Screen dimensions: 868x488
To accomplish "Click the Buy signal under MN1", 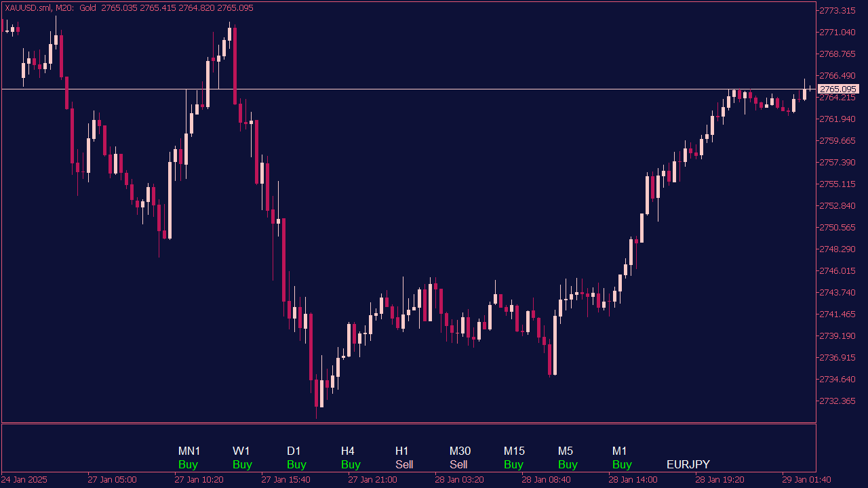I will click(x=188, y=464).
